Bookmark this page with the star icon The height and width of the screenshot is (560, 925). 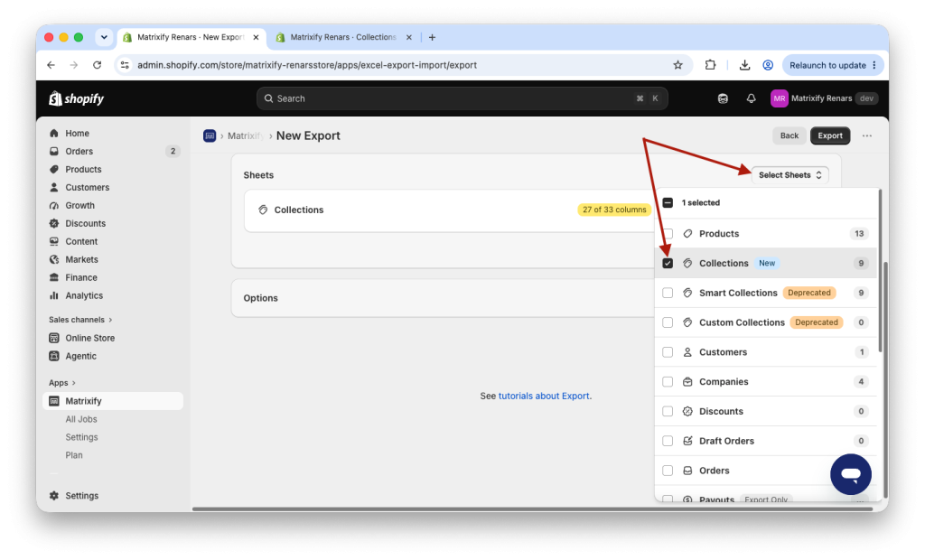[x=677, y=65]
